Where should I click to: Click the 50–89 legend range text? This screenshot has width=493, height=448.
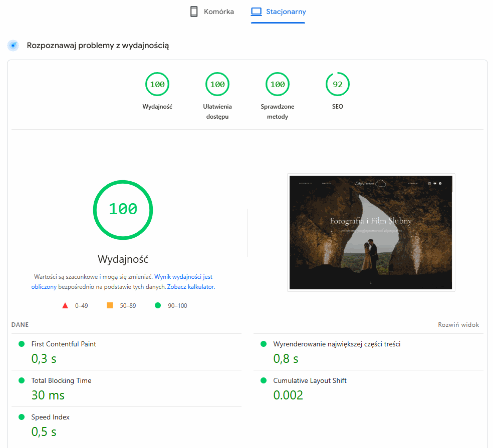click(128, 306)
